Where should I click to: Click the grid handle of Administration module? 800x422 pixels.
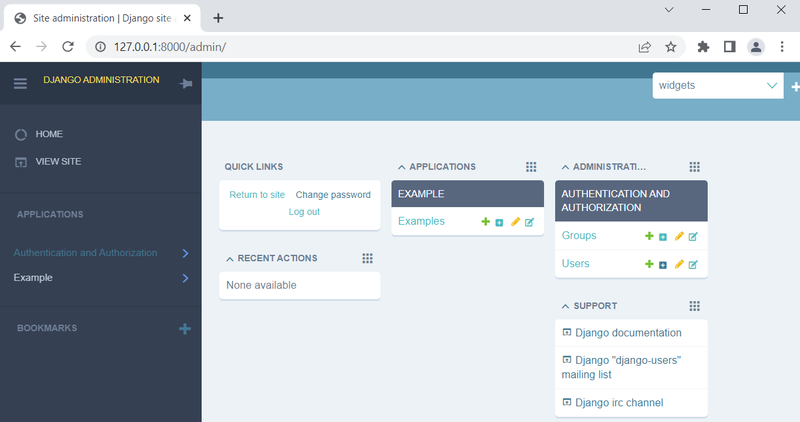pyautogui.click(x=694, y=167)
